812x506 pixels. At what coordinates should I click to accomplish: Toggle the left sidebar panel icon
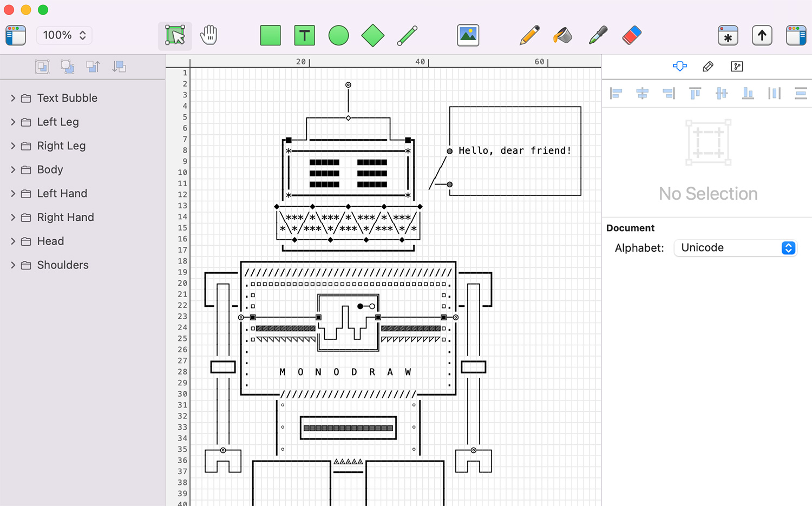[16, 35]
